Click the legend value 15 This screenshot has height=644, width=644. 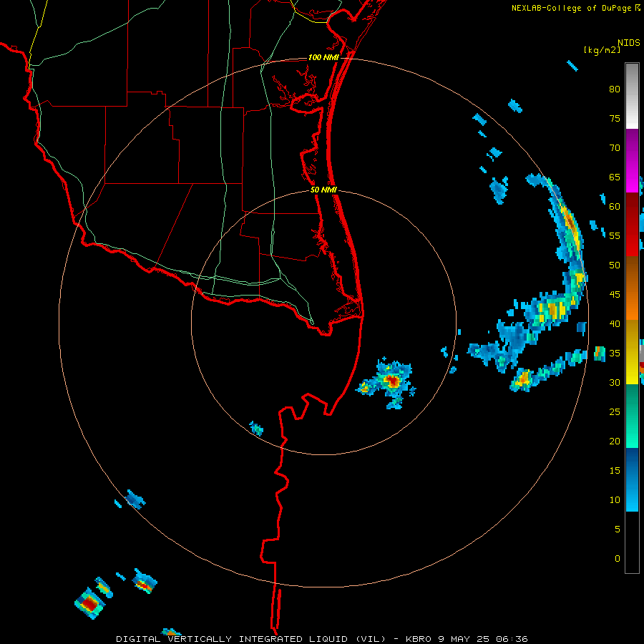[615, 471]
